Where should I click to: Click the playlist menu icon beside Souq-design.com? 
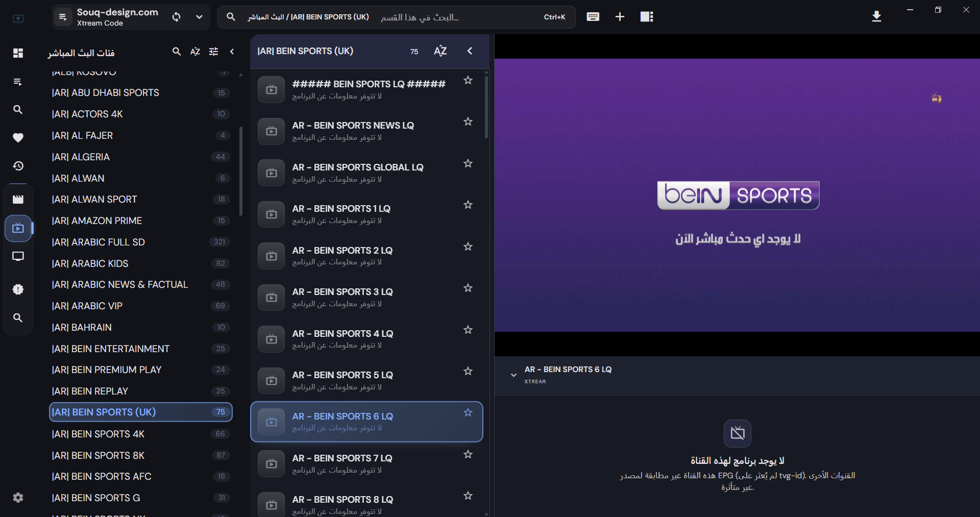point(63,17)
